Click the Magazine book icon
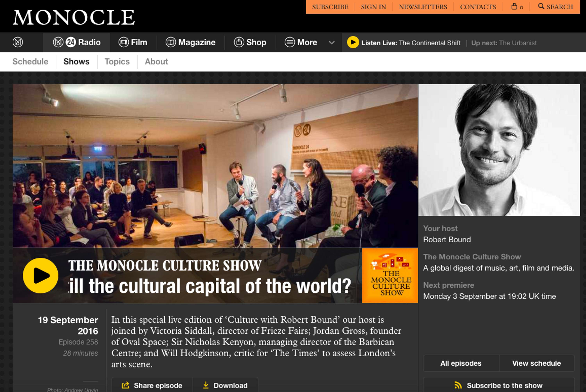 point(171,42)
